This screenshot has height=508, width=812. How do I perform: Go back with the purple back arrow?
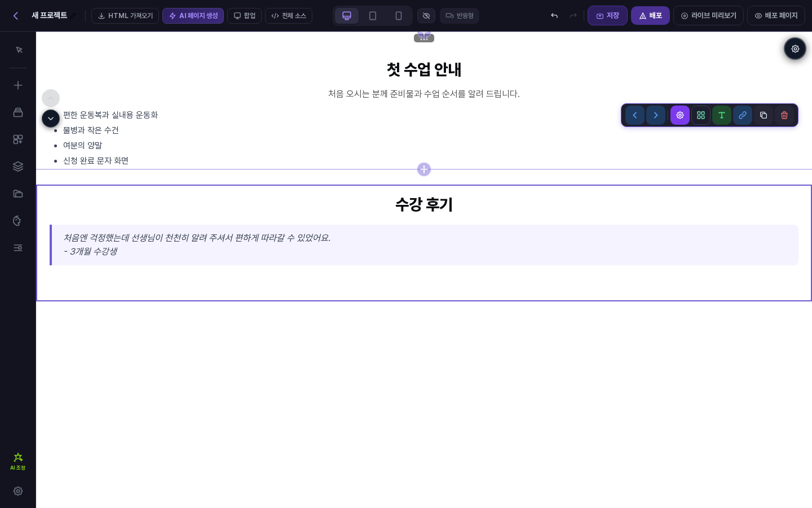16,16
